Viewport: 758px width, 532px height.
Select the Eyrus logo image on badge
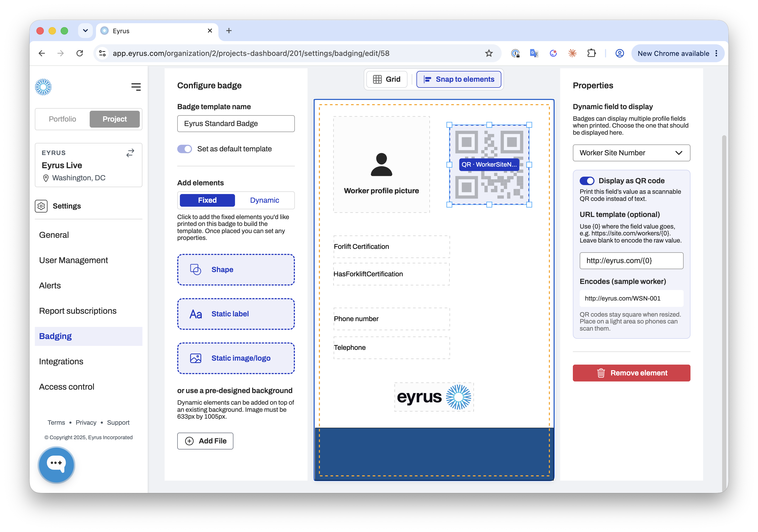[x=434, y=397]
